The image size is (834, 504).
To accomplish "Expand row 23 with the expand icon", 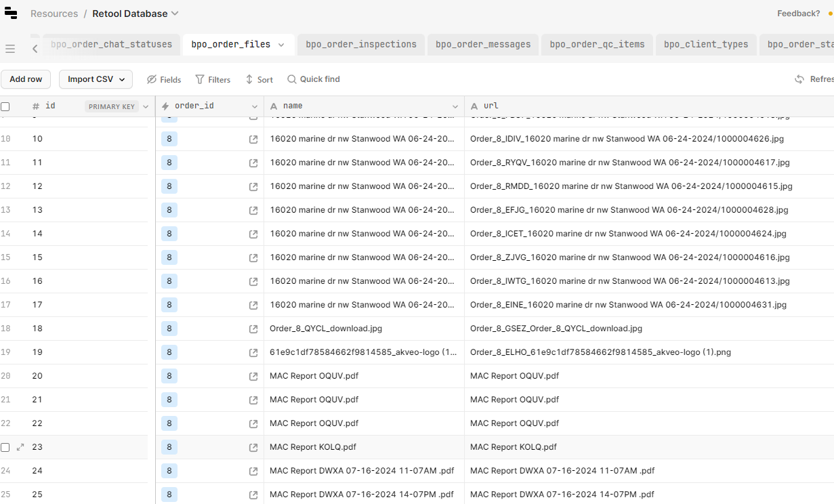I will tap(20, 447).
